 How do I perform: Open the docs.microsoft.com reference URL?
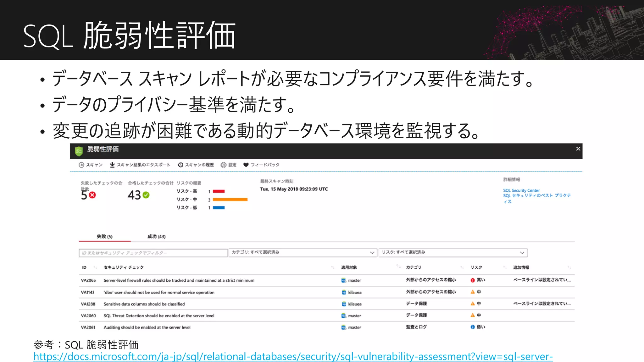(x=293, y=357)
